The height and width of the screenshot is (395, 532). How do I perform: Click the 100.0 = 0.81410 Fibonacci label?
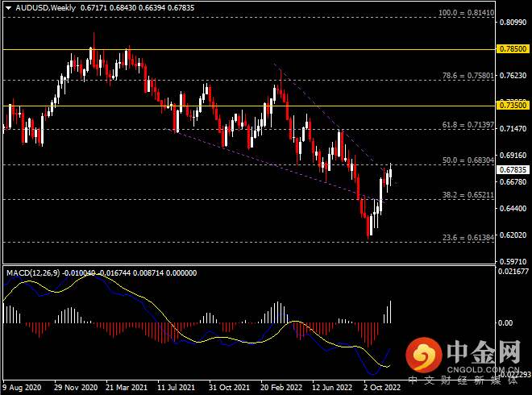tap(464, 14)
